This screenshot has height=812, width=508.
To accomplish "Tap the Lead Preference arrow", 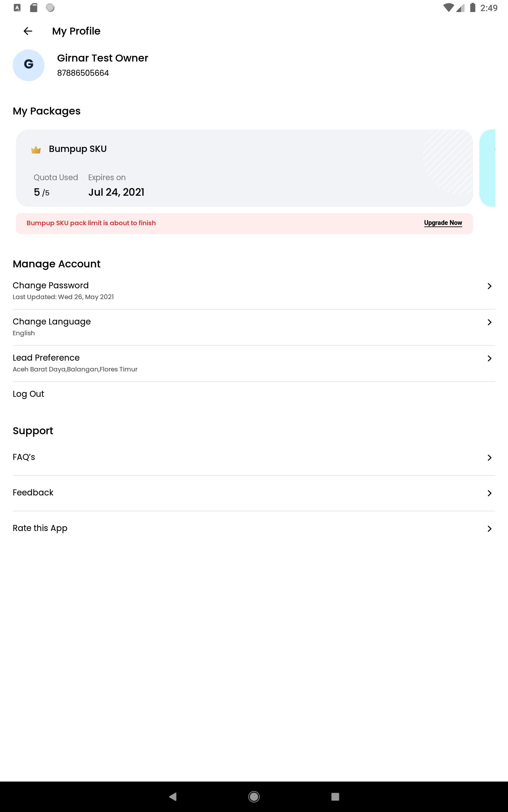I will tap(490, 358).
